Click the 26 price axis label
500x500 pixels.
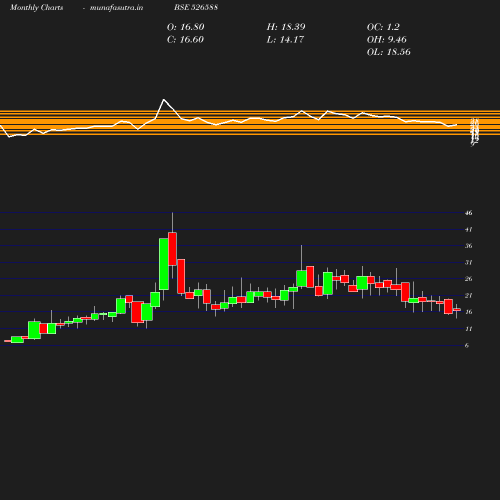click(x=469, y=279)
